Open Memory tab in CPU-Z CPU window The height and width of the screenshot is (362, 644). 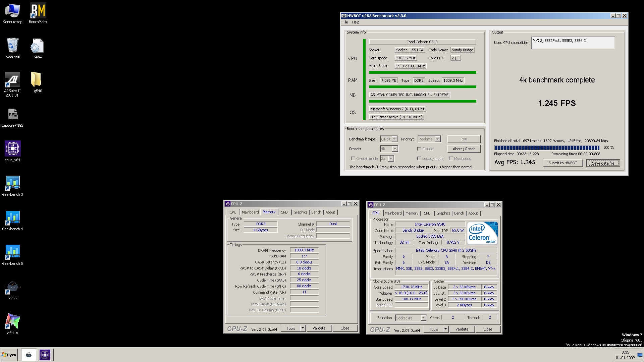point(412,213)
